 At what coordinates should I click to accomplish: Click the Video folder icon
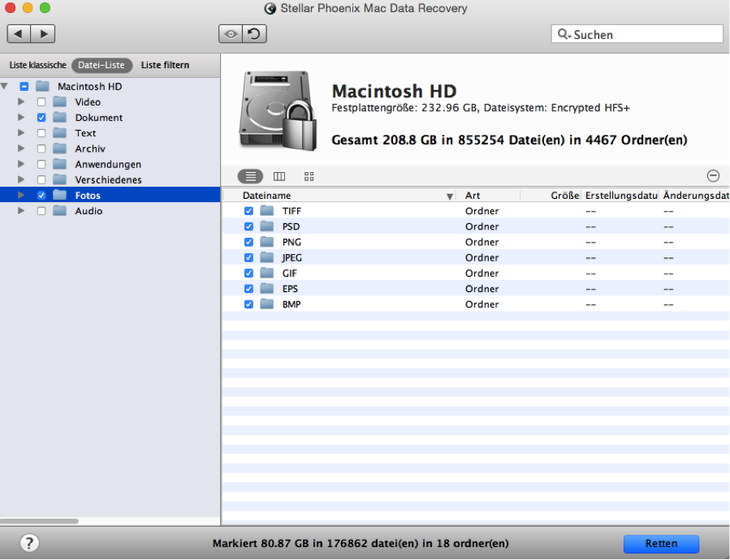click(x=59, y=101)
